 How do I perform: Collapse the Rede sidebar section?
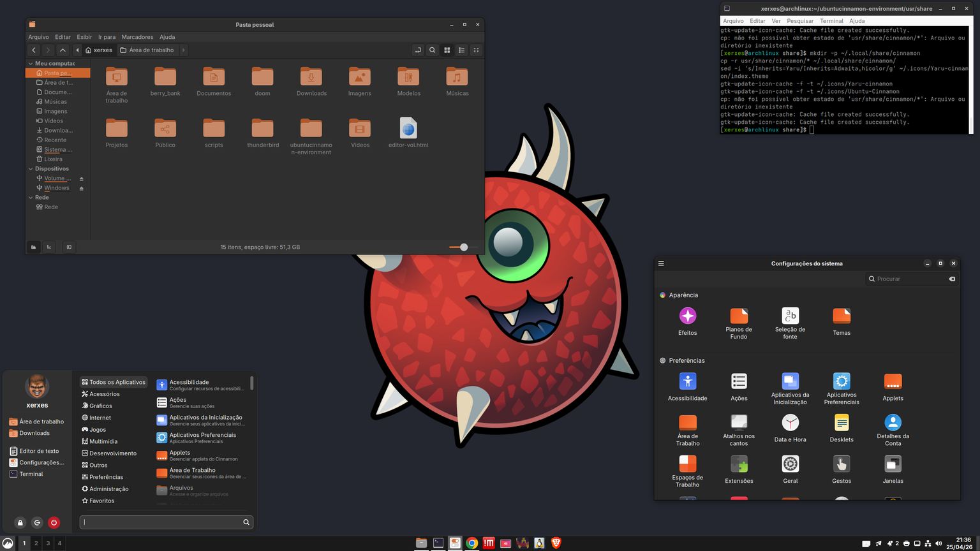tap(31, 198)
